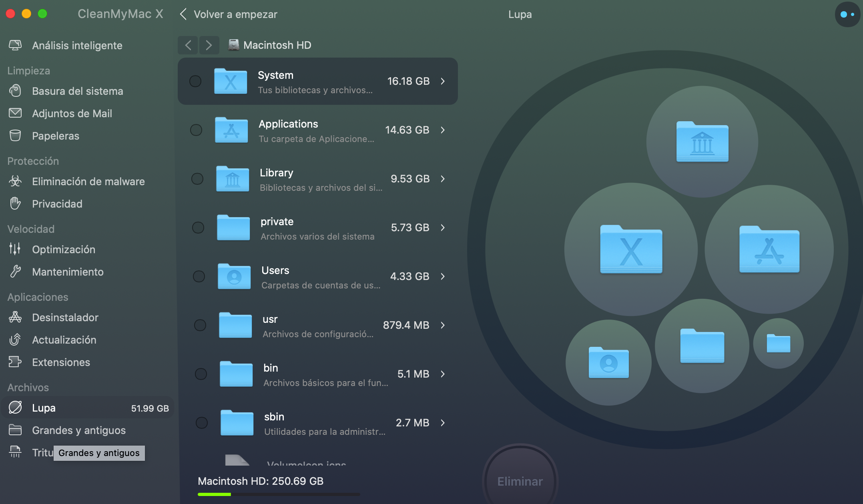Check the Users folder selection circle
The height and width of the screenshot is (504, 863).
[199, 276]
